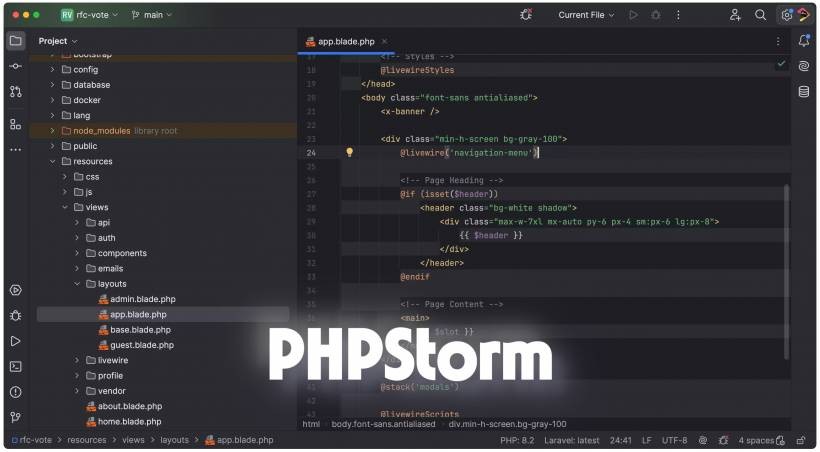Click the Debug button in toolbar
820x452 pixels.
[x=656, y=15]
